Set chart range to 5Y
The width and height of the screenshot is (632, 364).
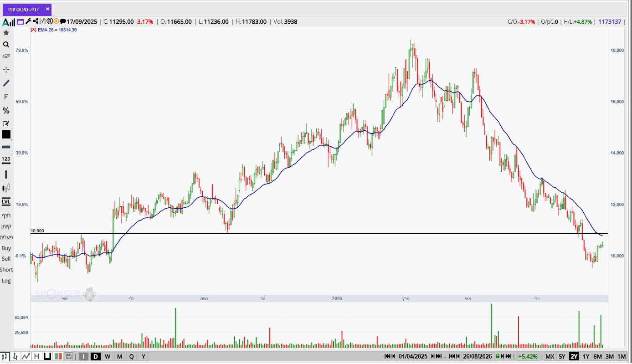coord(562,356)
